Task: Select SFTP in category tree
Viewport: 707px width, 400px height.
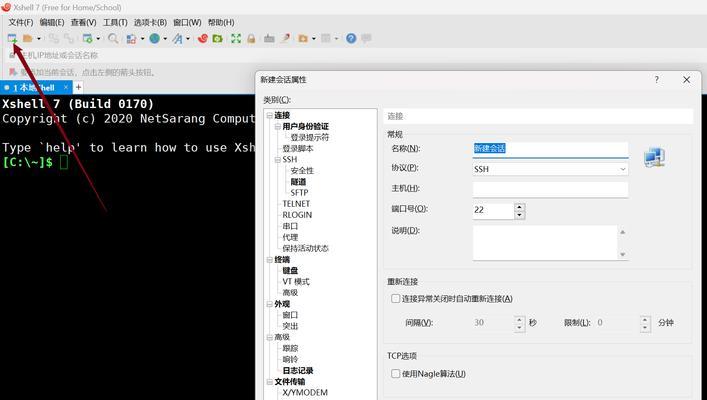Action: click(x=299, y=193)
